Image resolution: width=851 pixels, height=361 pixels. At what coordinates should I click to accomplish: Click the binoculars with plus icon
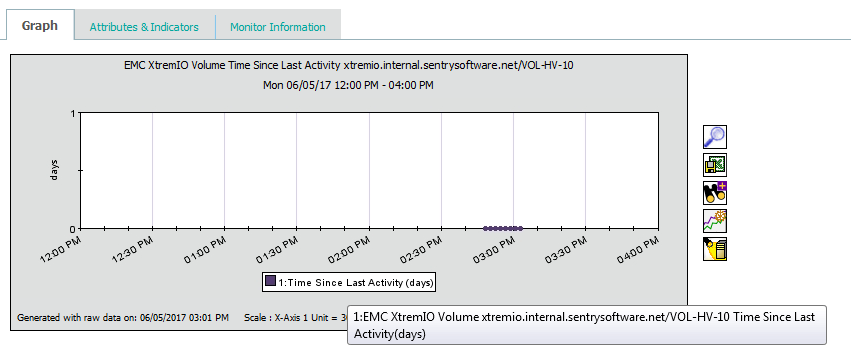[x=715, y=193]
